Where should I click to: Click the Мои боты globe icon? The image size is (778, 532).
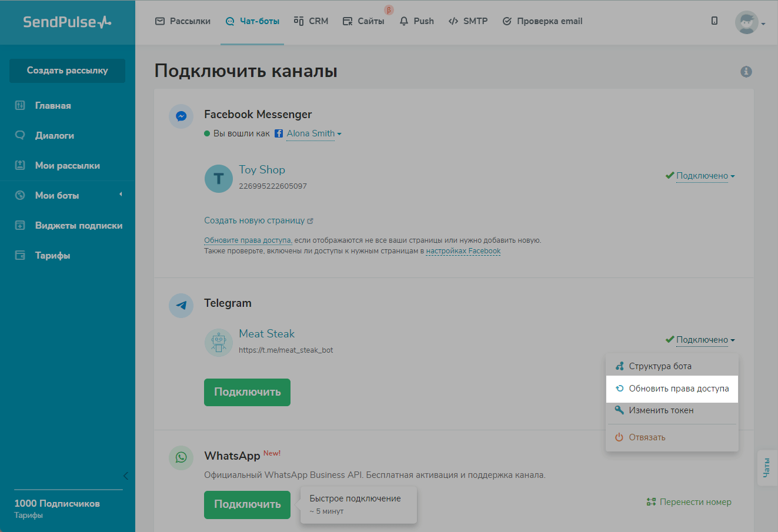tap(20, 195)
